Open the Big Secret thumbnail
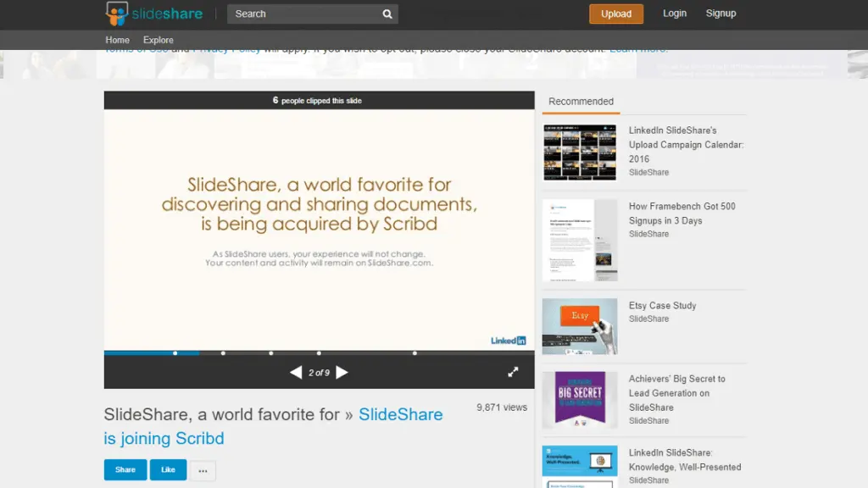This screenshot has height=488, width=868. (580, 400)
